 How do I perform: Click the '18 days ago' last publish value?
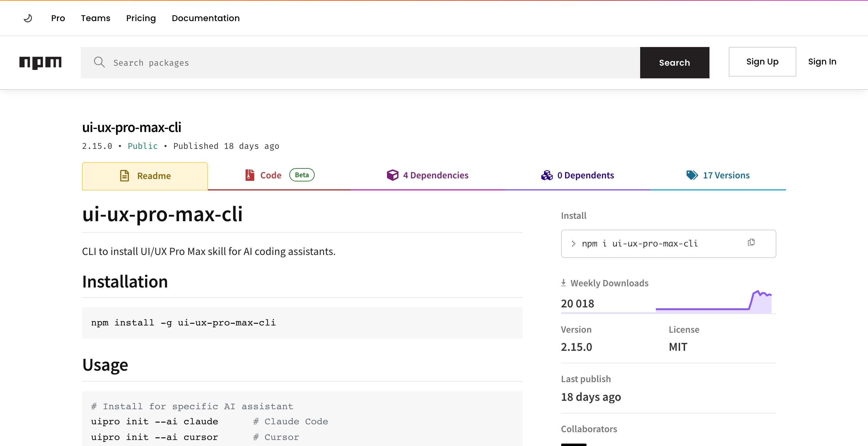(x=591, y=397)
